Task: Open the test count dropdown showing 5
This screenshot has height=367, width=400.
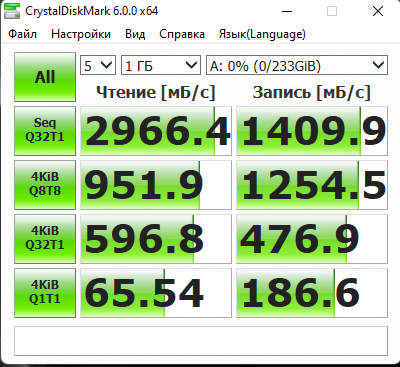Action: point(98,65)
